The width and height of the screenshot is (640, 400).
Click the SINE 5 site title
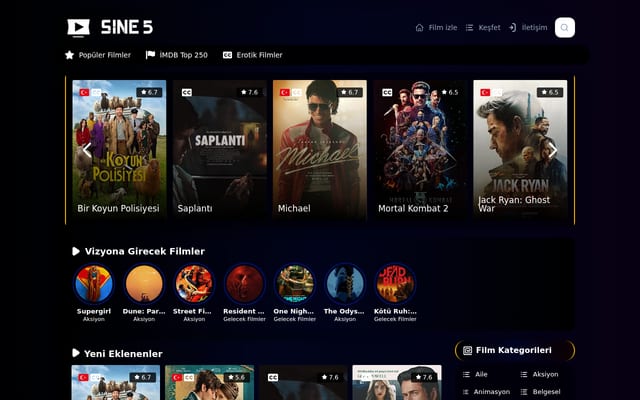coord(127,27)
